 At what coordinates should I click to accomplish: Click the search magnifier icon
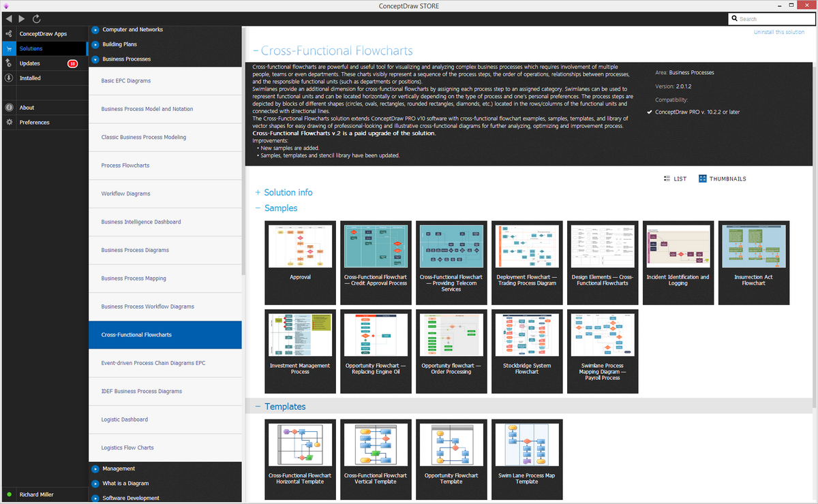click(735, 19)
